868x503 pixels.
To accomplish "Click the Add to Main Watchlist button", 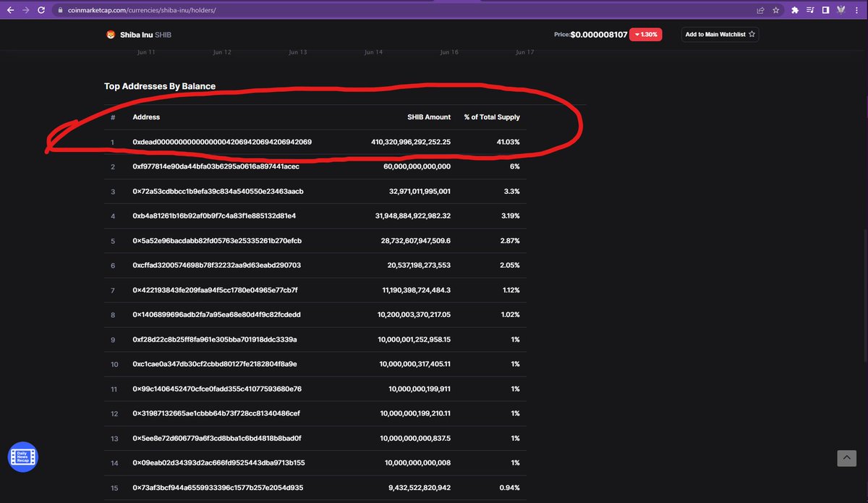I will [x=720, y=34].
